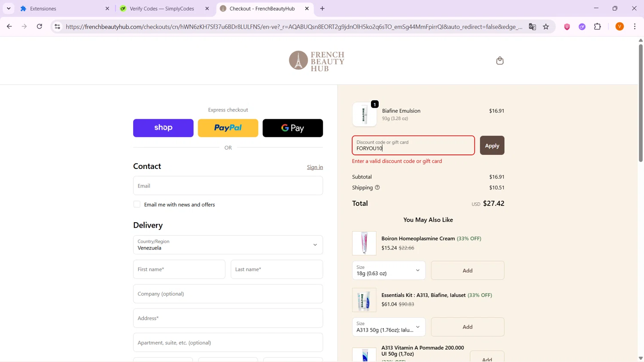The width and height of the screenshot is (644, 362).
Task: Minimize the browser window
Action: coord(596,9)
